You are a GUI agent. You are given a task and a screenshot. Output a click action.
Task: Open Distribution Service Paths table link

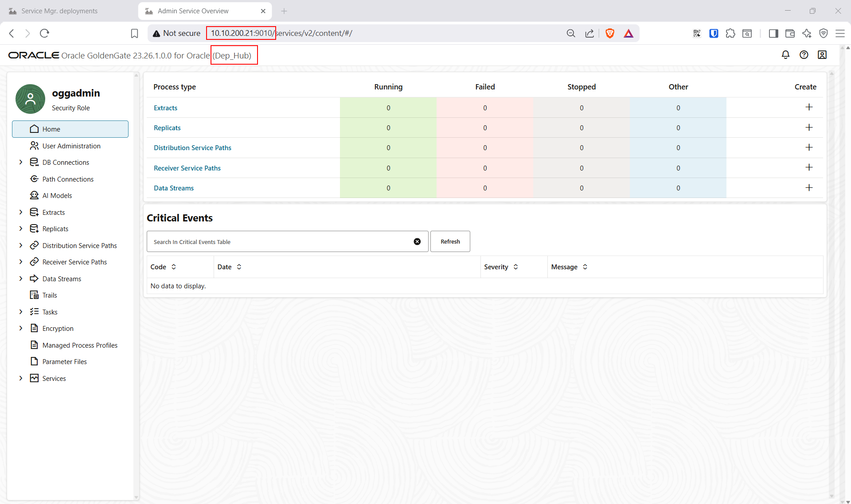coord(192,147)
